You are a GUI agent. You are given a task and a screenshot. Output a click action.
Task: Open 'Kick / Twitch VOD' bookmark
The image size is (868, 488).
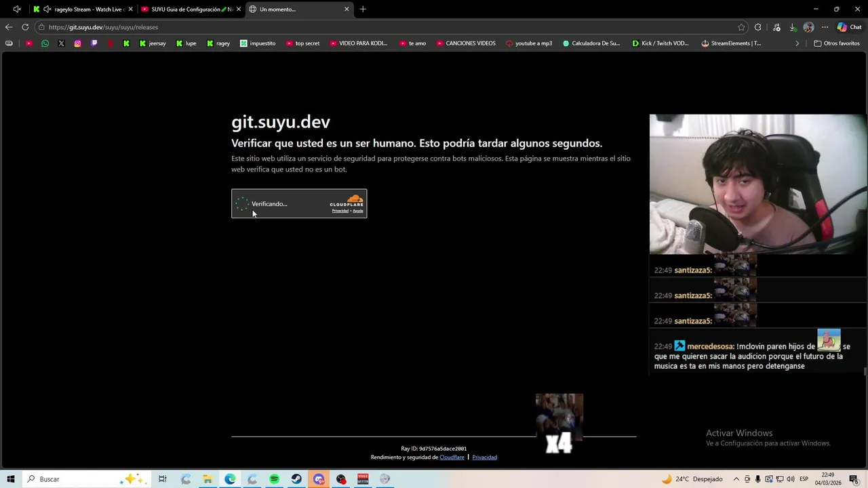click(660, 43)
